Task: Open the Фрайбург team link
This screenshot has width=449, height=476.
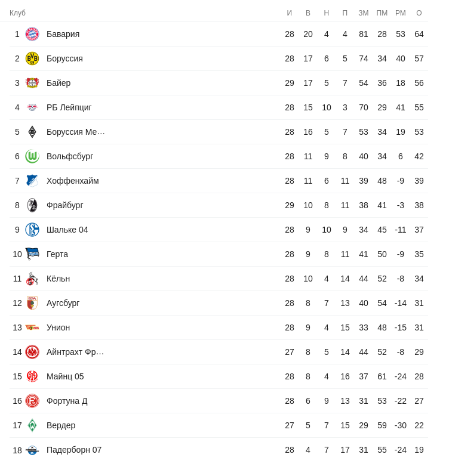Action: 64,205
